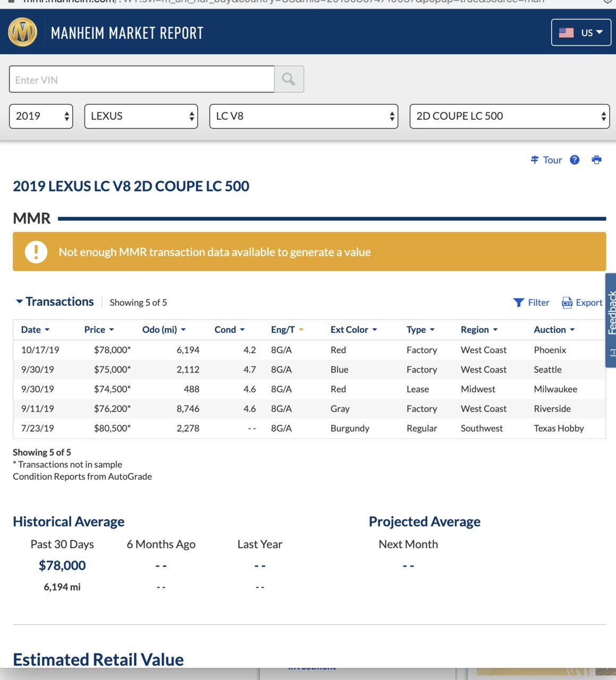Click the US flag icon

coord(567,32)
